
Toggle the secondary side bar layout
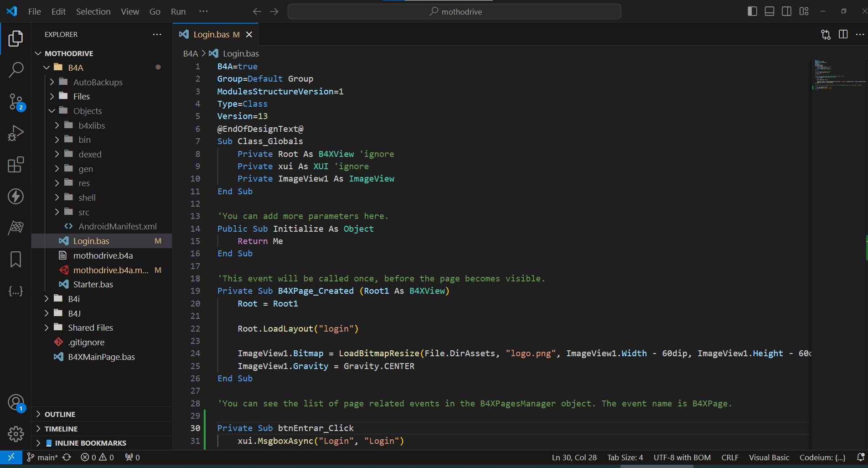(786, 11)
